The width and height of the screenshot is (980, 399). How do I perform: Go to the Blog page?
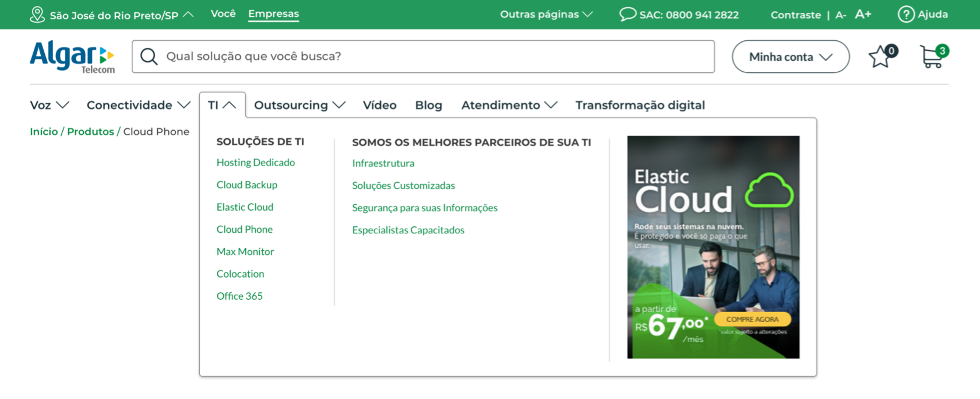point(429,105)
